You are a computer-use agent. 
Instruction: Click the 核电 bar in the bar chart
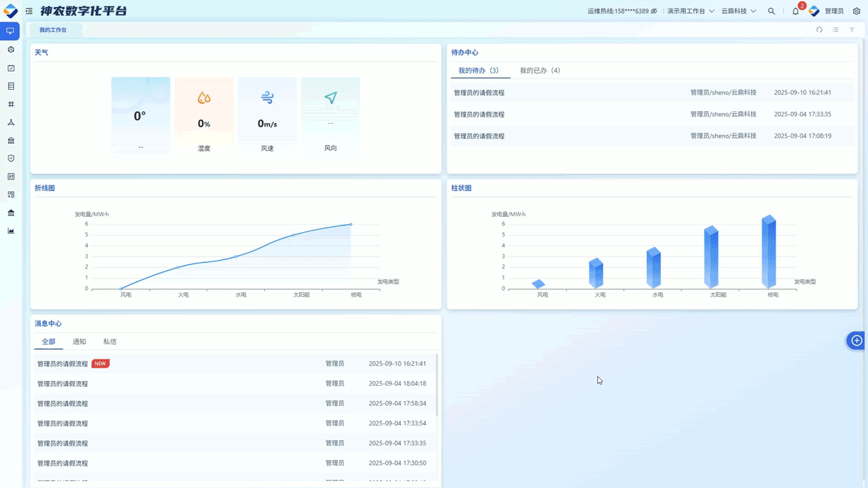pos(769,252)
